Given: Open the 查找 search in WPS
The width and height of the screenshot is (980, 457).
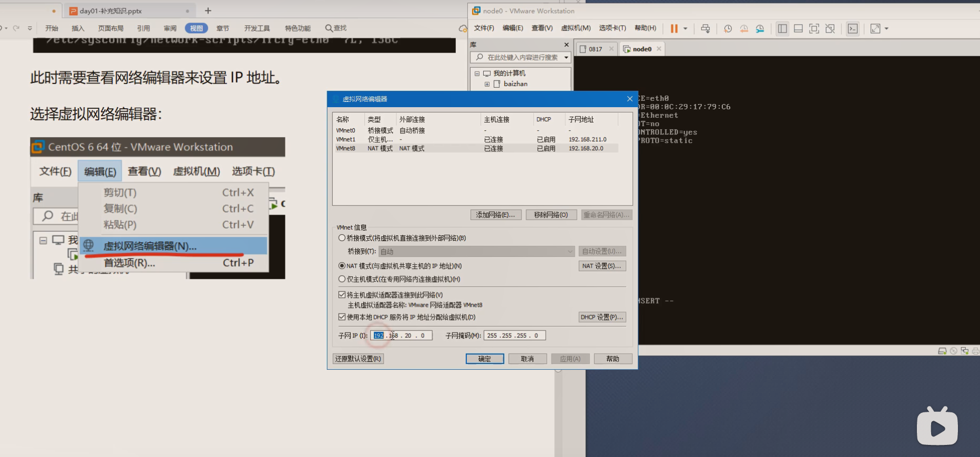Looking at the screenshot, I should 336,28.
